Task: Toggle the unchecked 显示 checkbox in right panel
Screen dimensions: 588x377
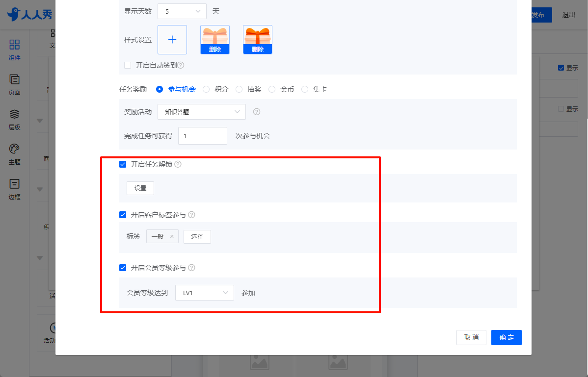Action: point(561,109)
